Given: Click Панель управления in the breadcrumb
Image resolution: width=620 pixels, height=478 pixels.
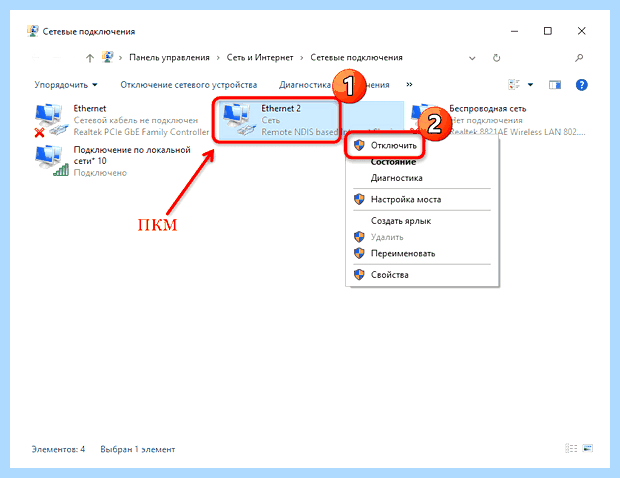Looking at the screenshot, I should coord(169,58).
